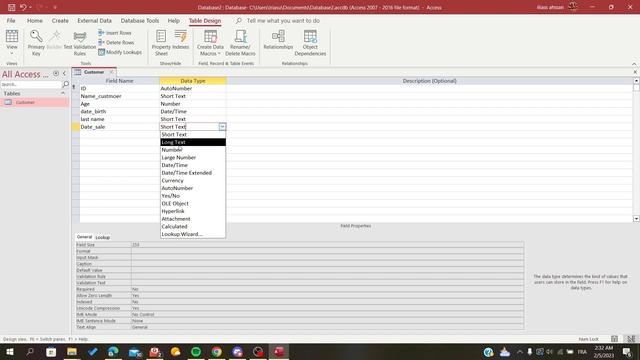This screenshot has height=360, width=640.
Task: Select the Table Design tab
Action: coord(205,20)
